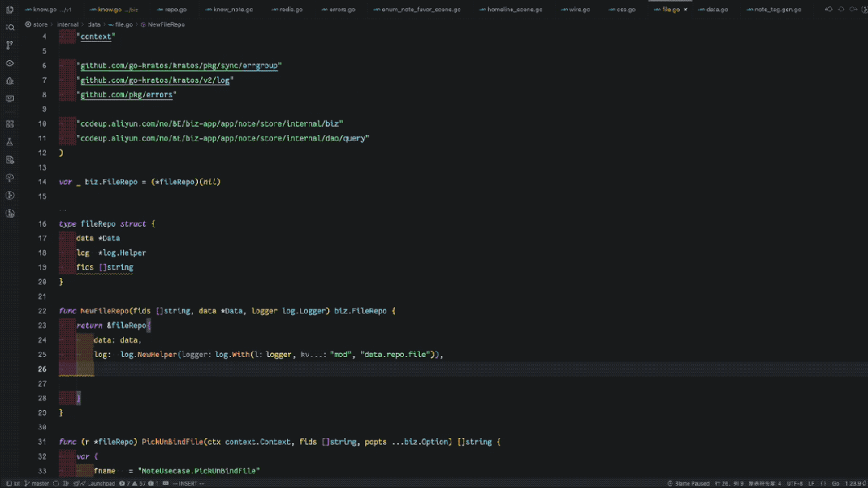Click the Launchpad status bar item

[97, 483]
